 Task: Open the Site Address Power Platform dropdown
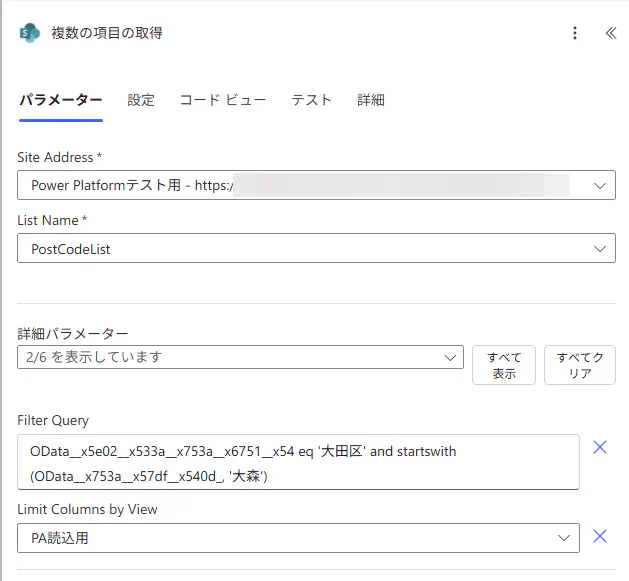300,185
